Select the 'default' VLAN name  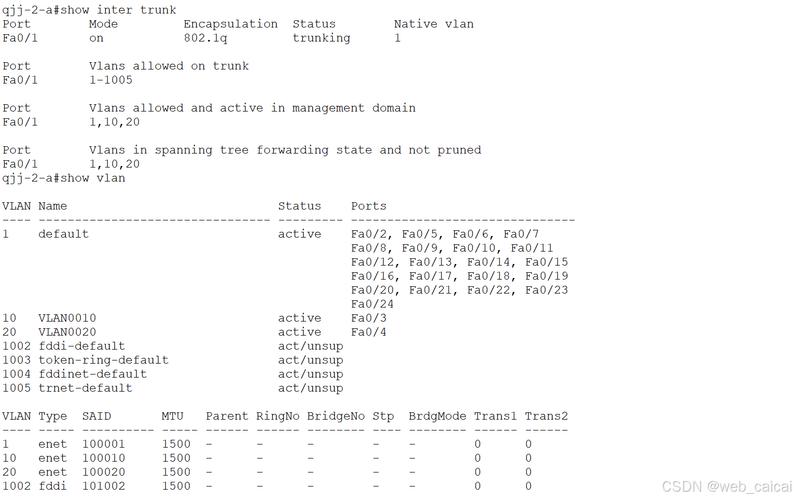coord(63,234)
